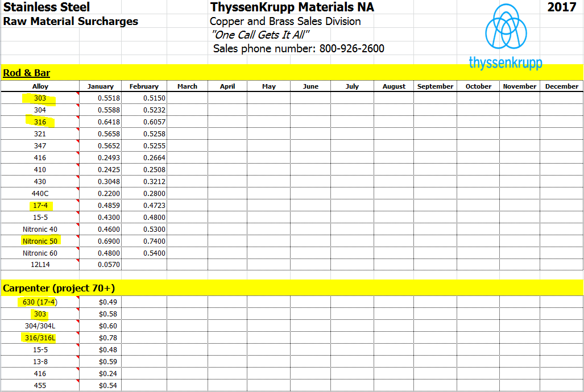This screenshot has height=392, width=584.
Task: Select the sales phone number 800-926-2600 cell
Action: (x=299, y=48)
